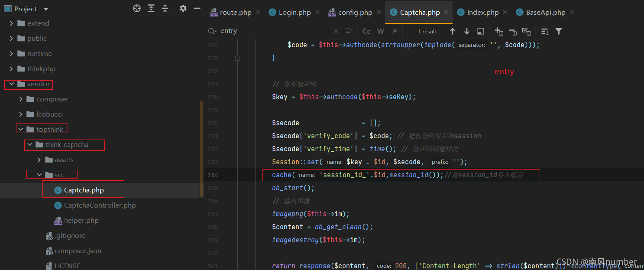Click the multiple-lines search options icon
Image resolution: width=644 pixels, height=270 pixels.
(x=545, y=31)
